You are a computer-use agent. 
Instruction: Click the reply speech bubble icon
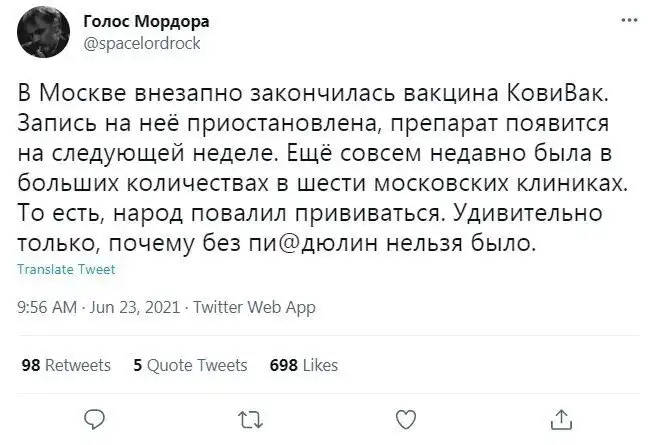click(x=93, y=417)
